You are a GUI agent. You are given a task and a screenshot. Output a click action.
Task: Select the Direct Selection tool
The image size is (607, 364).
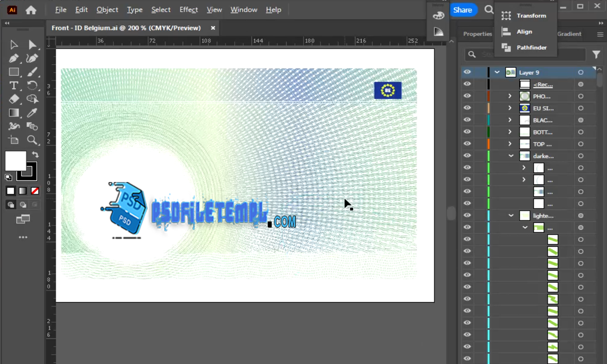pos(32,45)
